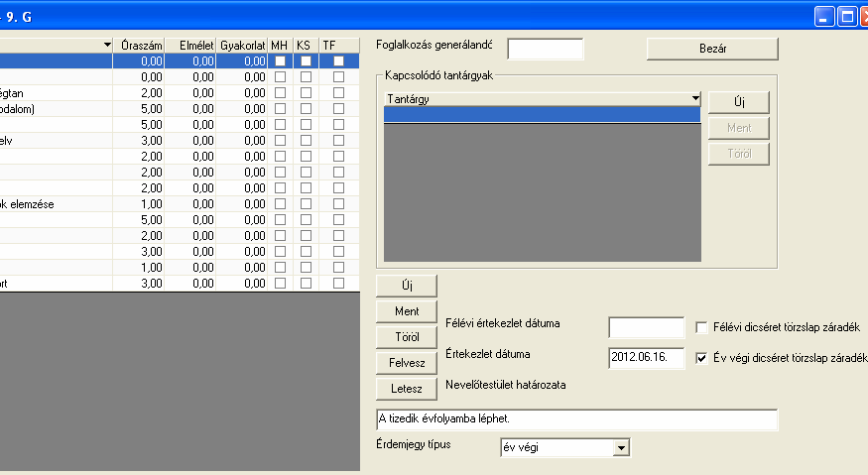Click the KS column header
Viewport: 868px width, 475px height.
(x=307, y=46)
